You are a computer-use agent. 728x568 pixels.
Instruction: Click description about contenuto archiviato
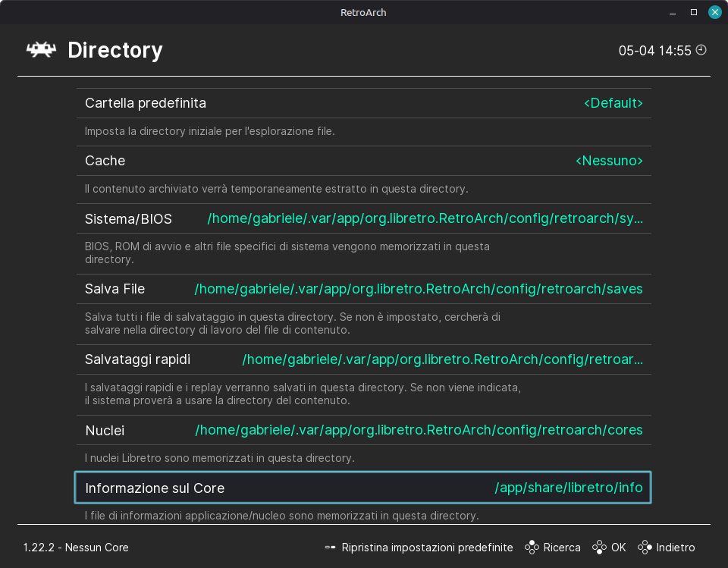[x=276, y=189]
